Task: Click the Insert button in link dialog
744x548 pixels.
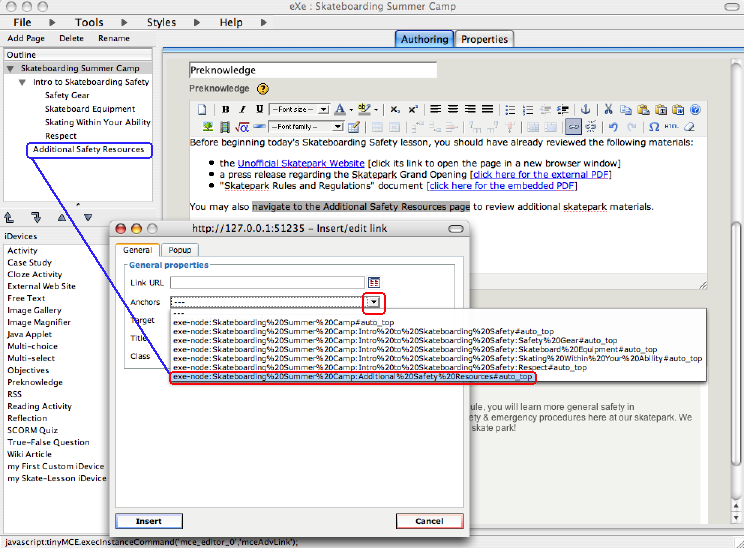Action: [149, 521]
